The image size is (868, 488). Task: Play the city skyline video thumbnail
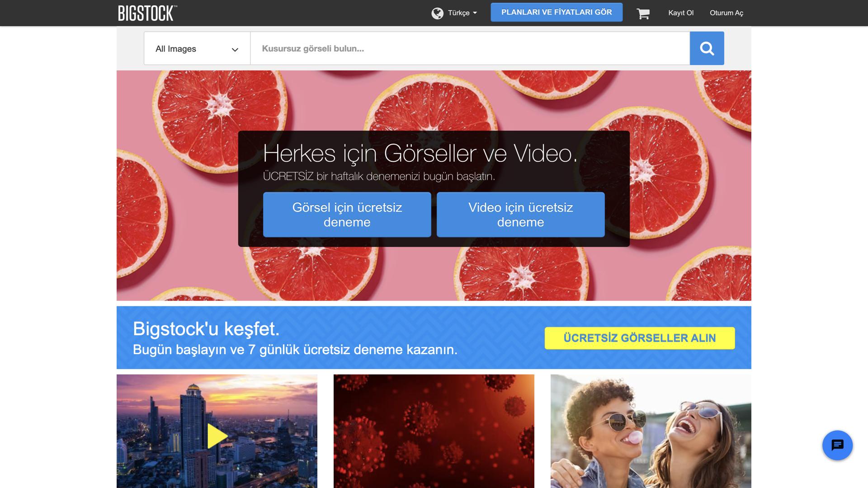pos(217,436)
